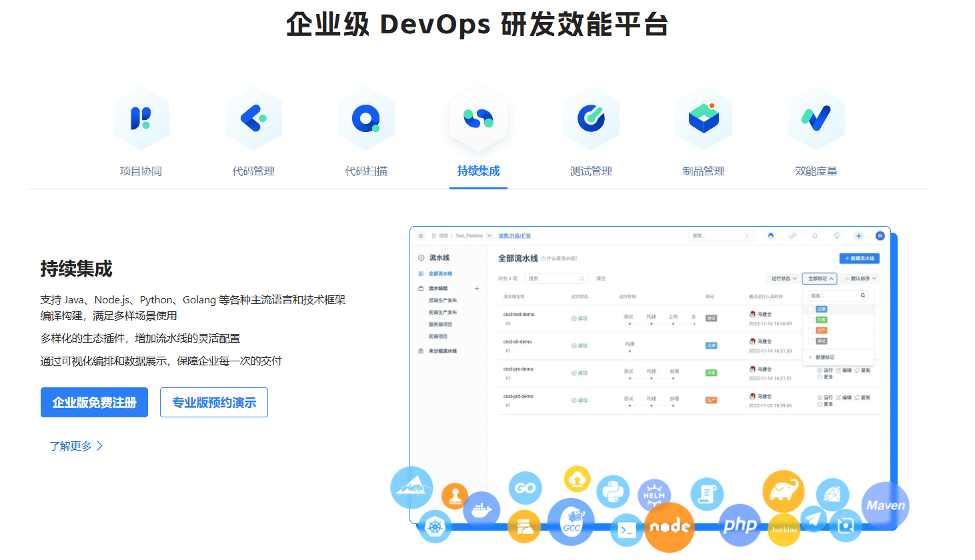The width and height of the screenshot is (975, 560).
Task: Click the orange server cloud bubble icon
Action: [524, 527]
